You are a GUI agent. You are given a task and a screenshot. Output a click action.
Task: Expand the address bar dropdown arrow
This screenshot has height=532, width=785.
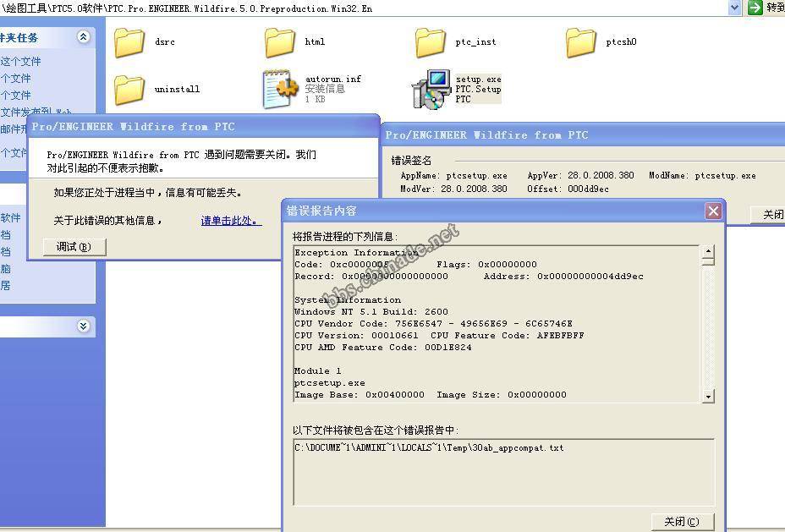[x=734, y=8]
